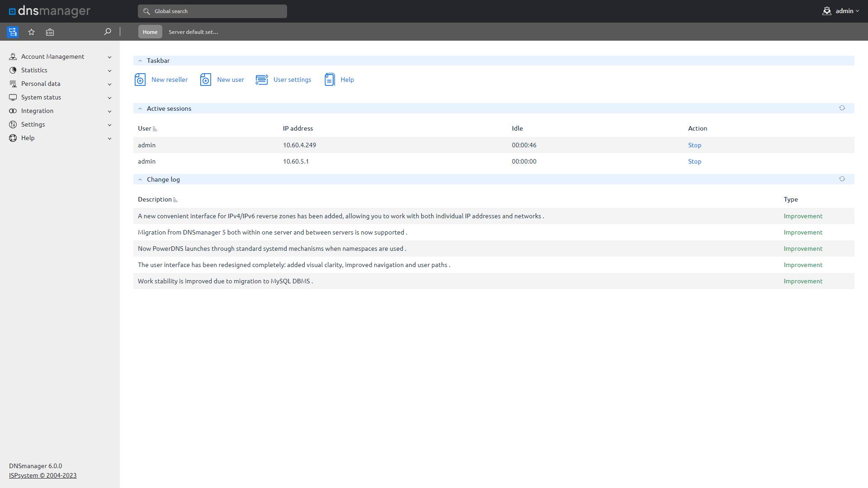Click the sidebar menu search magnifier icon
The height and width of the screenshot is (488, 868).
point(108,32)
